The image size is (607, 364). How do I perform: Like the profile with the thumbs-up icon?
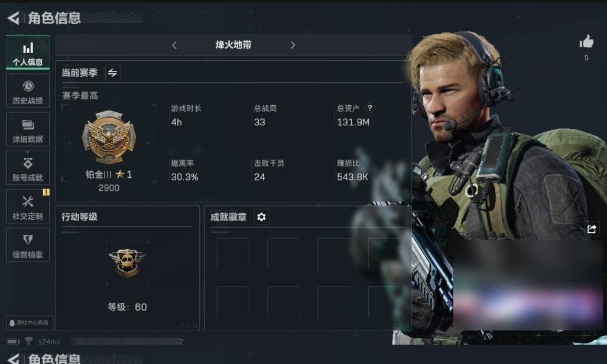586,42
